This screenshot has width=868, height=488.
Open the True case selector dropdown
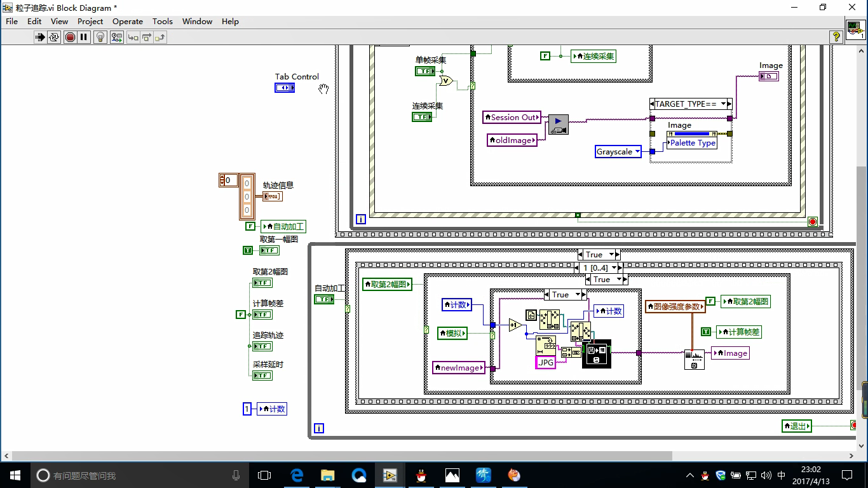[x=613, y=254]
